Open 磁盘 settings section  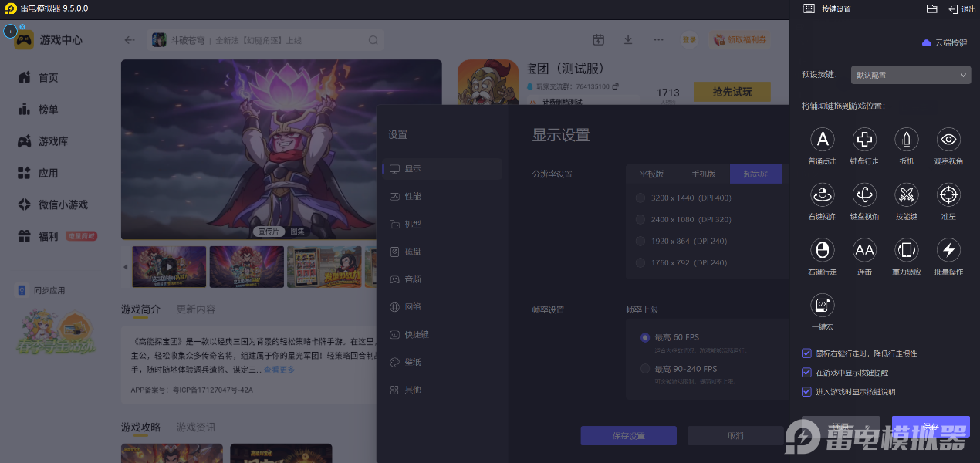[442, 252]
